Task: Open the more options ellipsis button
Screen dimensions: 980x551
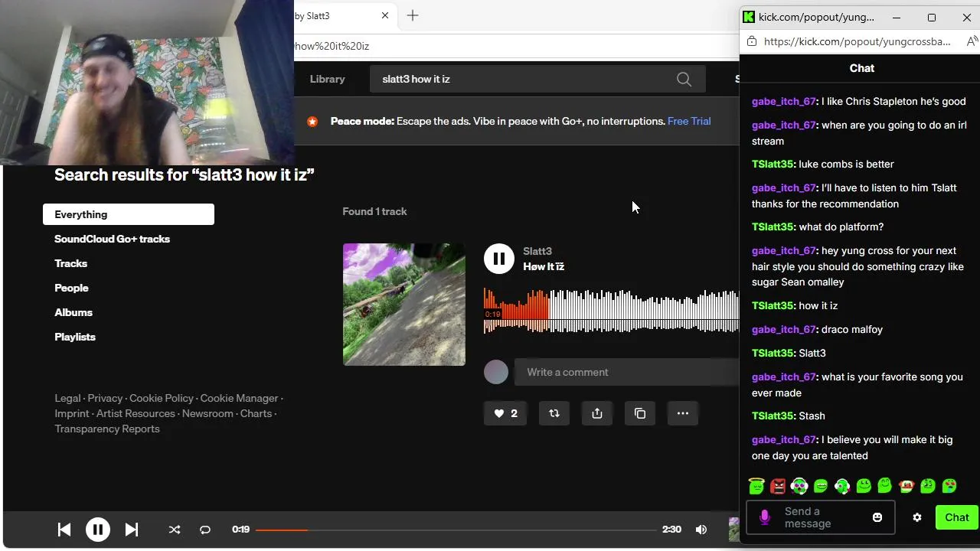Action: [683, 413]
